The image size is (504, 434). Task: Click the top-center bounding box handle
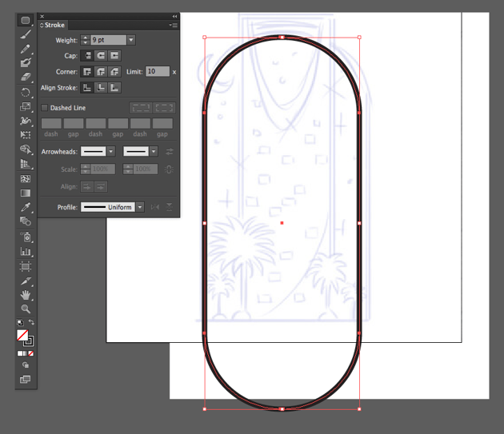(x=282, y=38)
